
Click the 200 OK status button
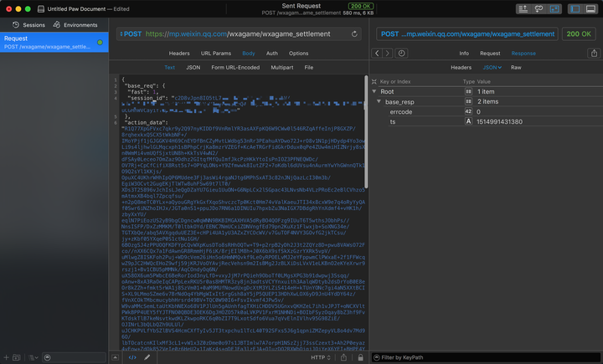click(579, 33)
